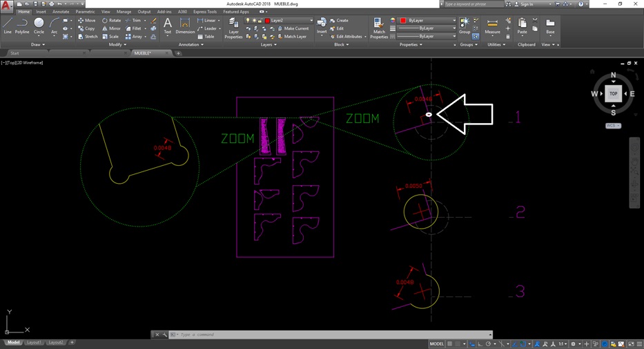Click the Trim tool
The image size is (644, 349).
tap(133, 20)
